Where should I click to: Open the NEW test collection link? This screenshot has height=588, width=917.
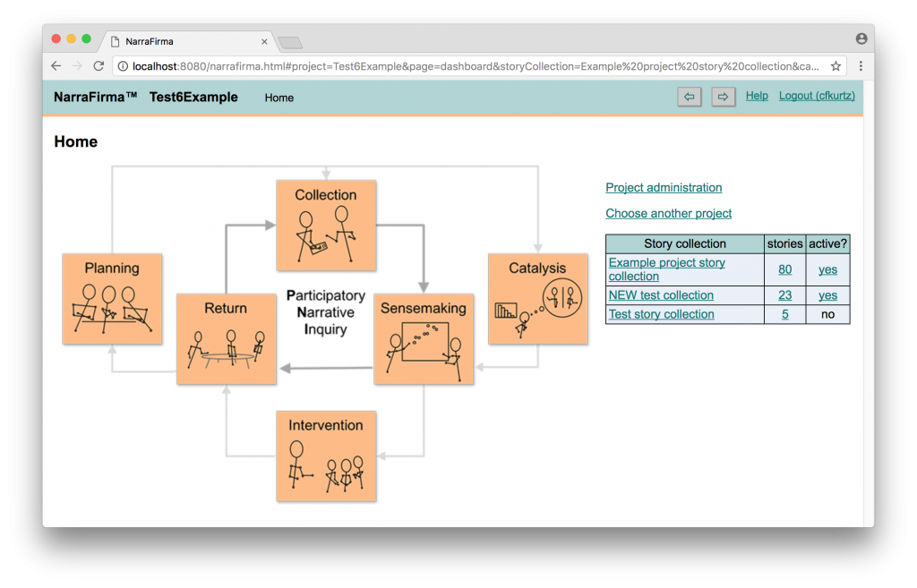point(661,295)
